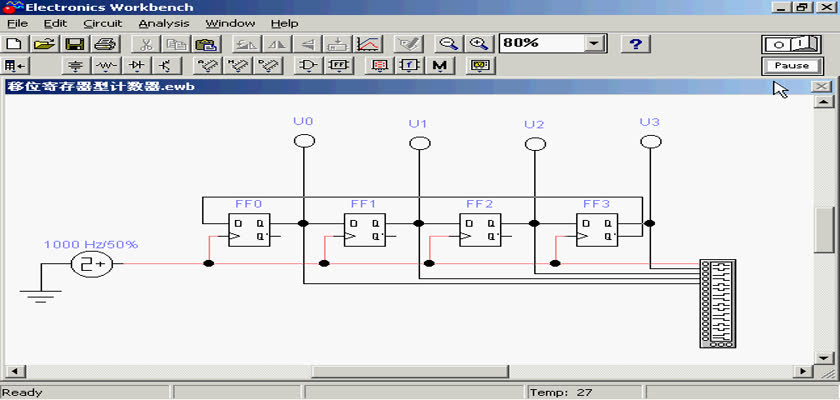Image resolution: width=840 pixels, height=400 pixels.
Task: Open the Logic Gates parts bin
Action: click(310, 66)
